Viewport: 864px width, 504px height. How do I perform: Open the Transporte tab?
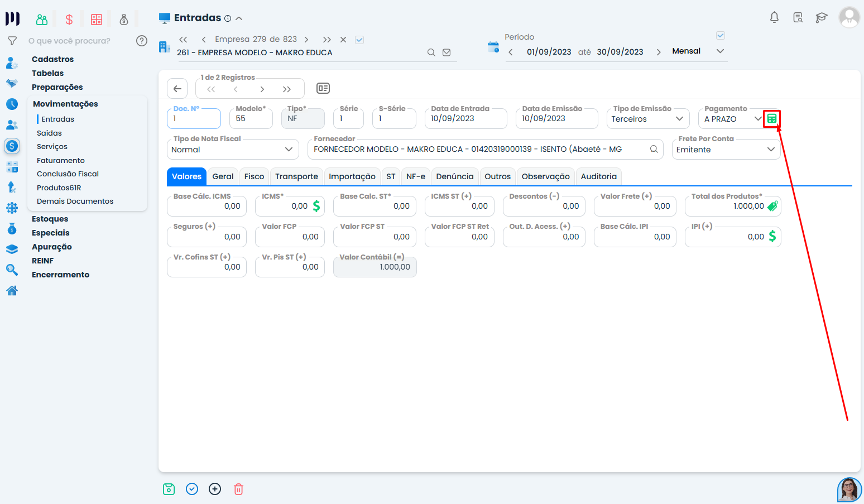[296, 176]
